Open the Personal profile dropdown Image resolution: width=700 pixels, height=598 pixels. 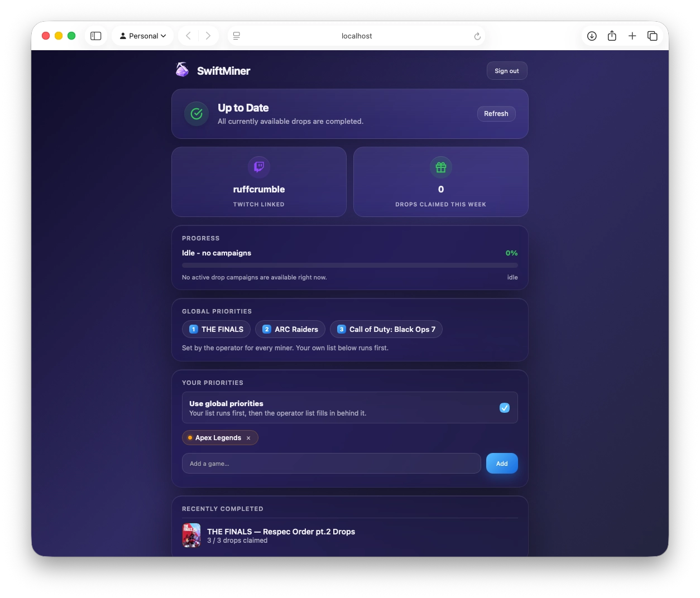(x=143, y=36)
